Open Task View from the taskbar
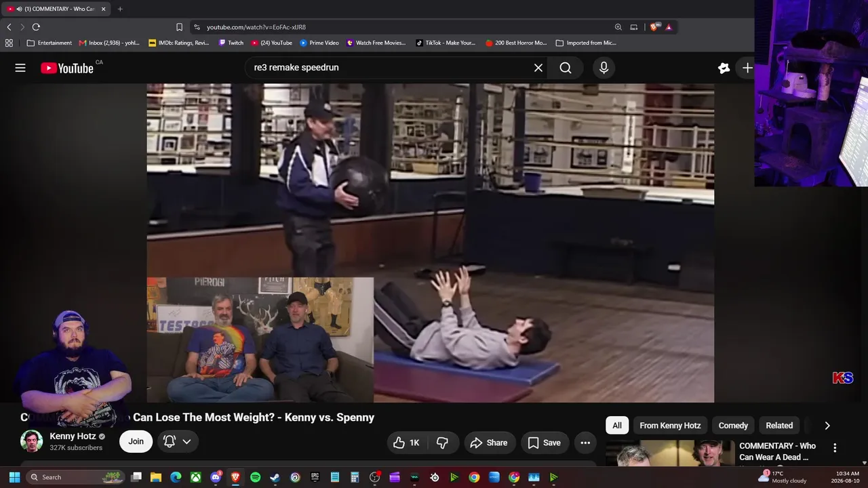The height and width of the screenshot is (488, 868). tap(136, 477)
